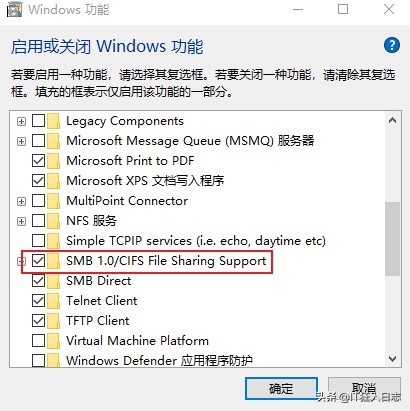Click the vertical scrollbar thumb
Screen dimensions: 410x411
(392, 239)
